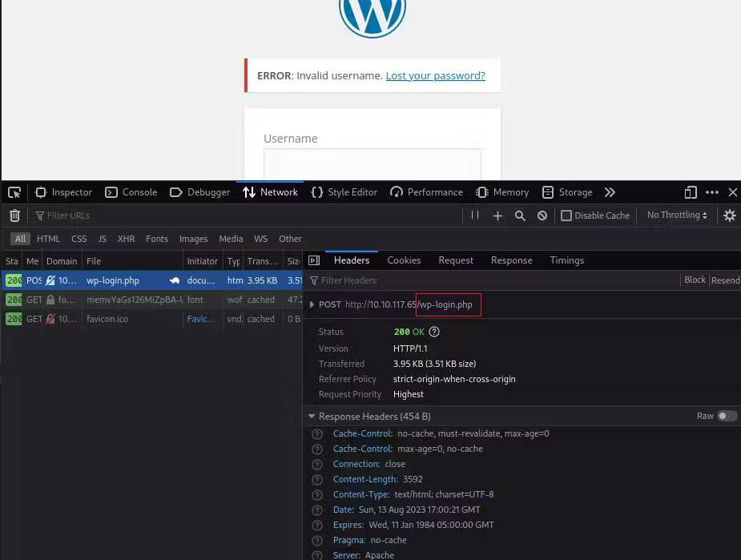Filter requests by CSS
The image size is (741, 560).
79,239
